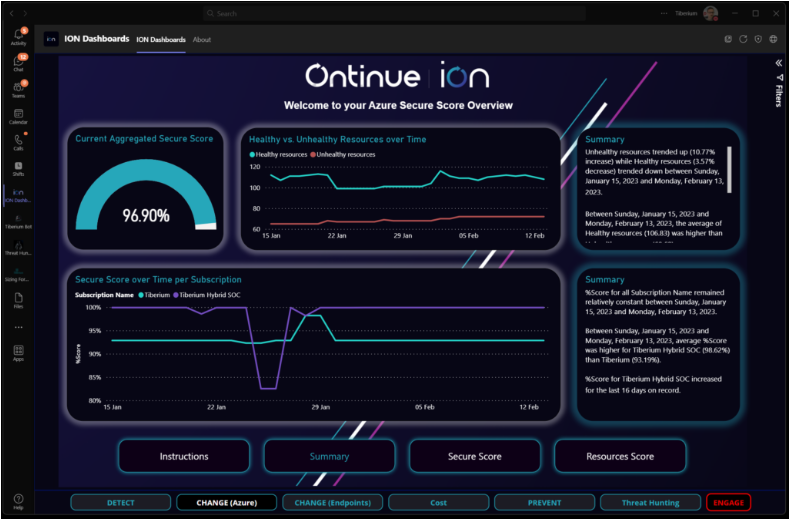Open Chat in the Teams sidebar
Screen dimensions: 791x519
tap(19, 63)
